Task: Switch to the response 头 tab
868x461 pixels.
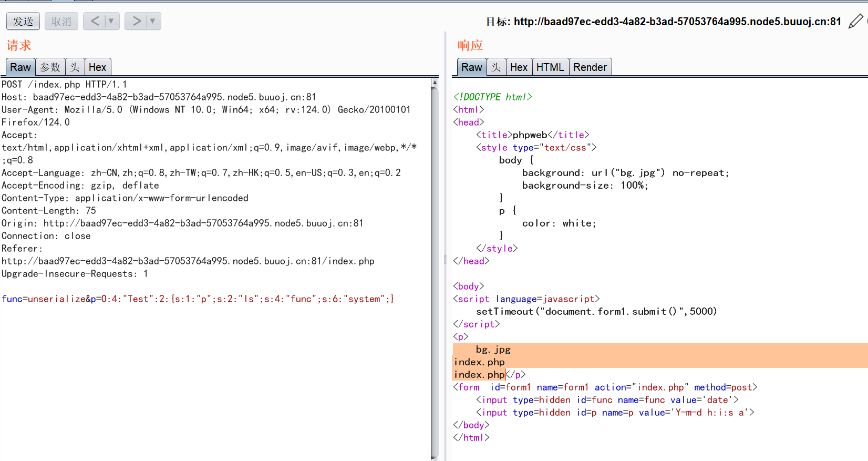Action: (497, 67)
